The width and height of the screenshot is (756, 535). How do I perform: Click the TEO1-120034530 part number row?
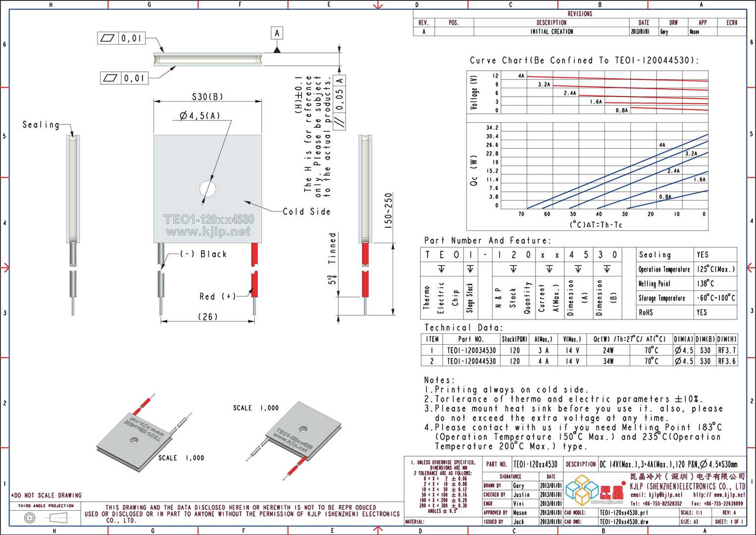(579, 350)
